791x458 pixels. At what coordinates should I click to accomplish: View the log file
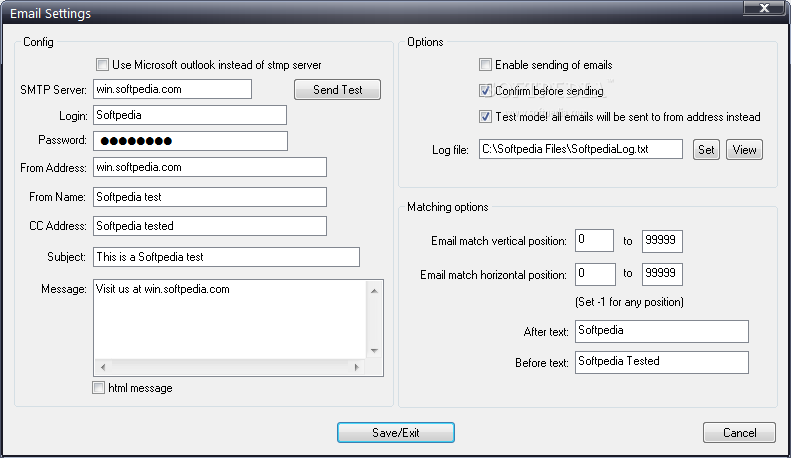744,149
